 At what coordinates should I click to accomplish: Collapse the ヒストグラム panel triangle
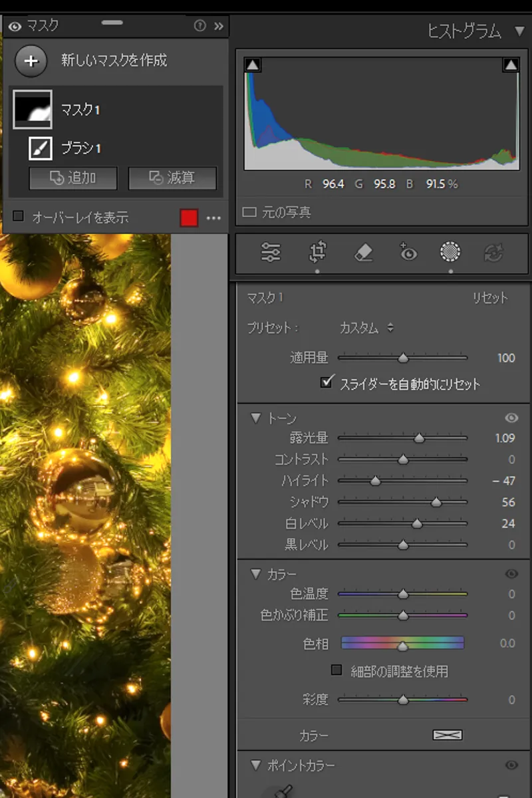519,31
